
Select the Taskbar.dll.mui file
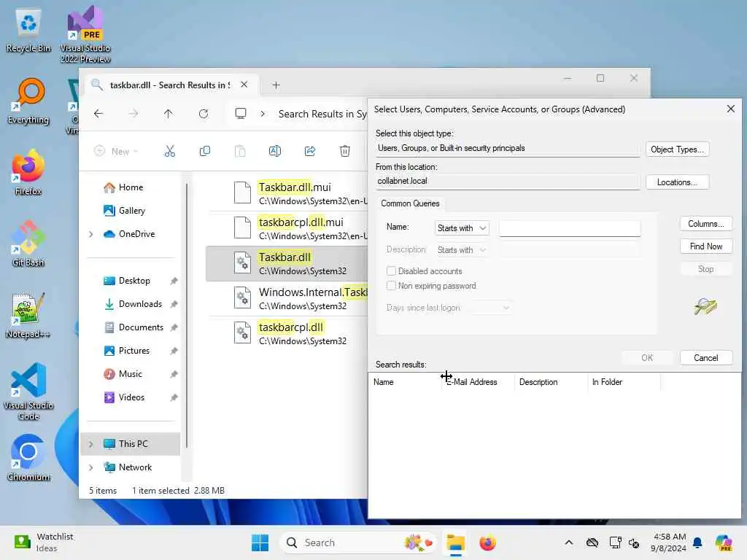point(287,193)
